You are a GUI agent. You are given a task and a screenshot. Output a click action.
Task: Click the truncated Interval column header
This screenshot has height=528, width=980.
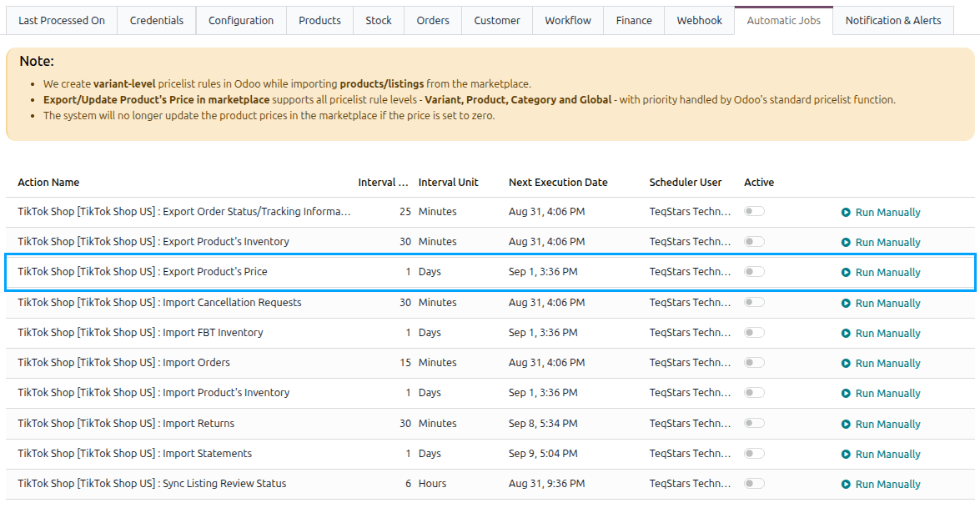pyautogui.click(x=383, y=183)
